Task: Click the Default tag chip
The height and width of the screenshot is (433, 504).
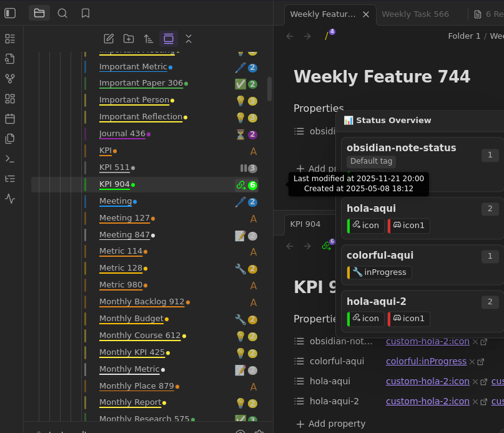Action: tap(371, 161)
